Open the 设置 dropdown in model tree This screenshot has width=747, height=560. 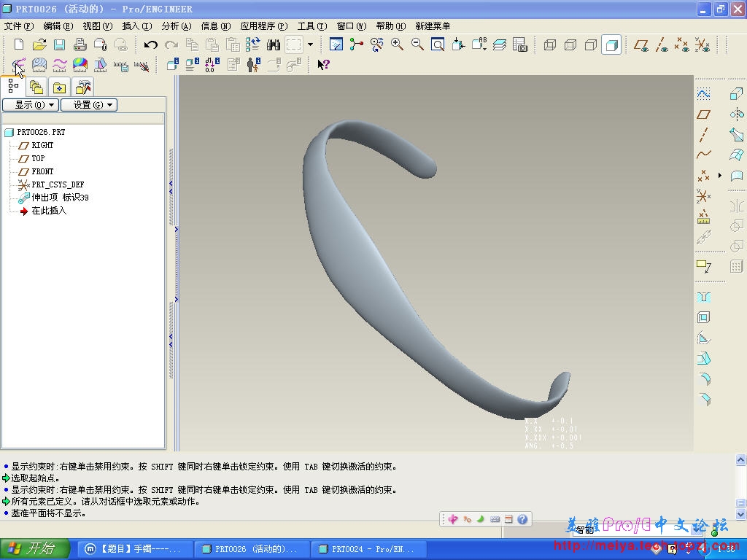click(x=88, y=105)
